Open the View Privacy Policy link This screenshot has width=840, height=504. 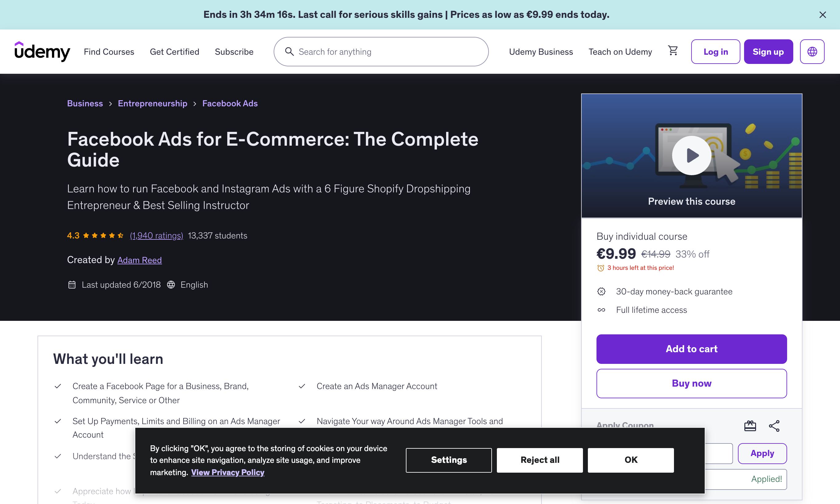click(228, 472)
